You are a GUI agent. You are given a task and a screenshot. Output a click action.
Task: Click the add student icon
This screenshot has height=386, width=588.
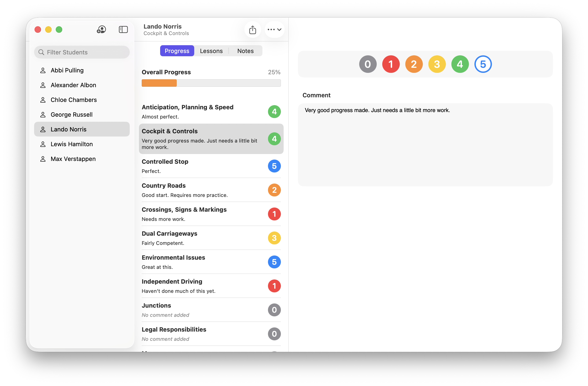[101, 30]
